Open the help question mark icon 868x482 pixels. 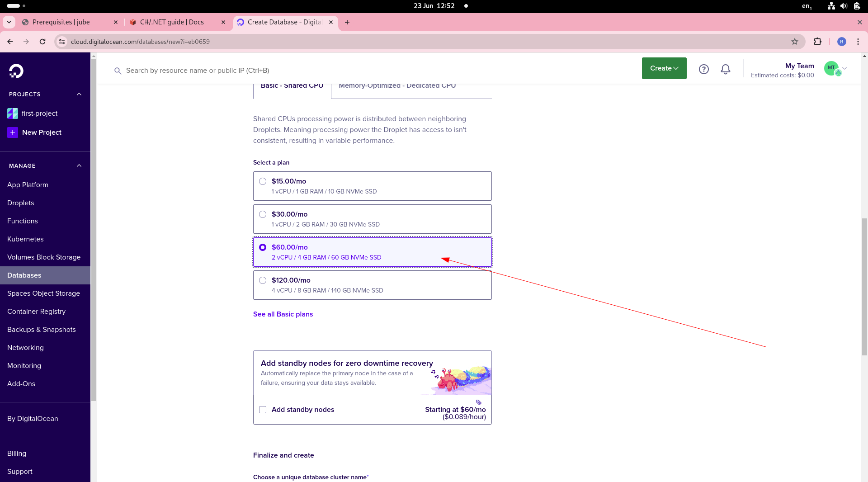[x=704, y=69]
